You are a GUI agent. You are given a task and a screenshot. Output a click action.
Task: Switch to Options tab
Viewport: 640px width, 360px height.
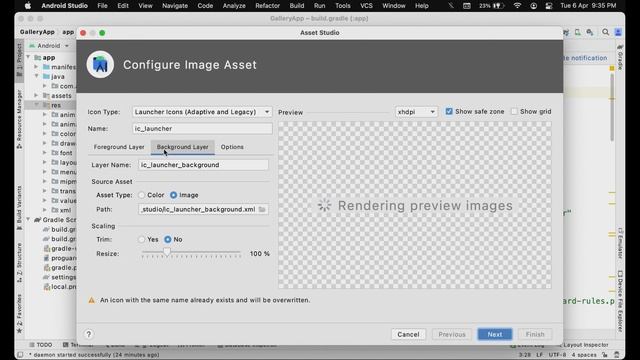coord(232,147)
